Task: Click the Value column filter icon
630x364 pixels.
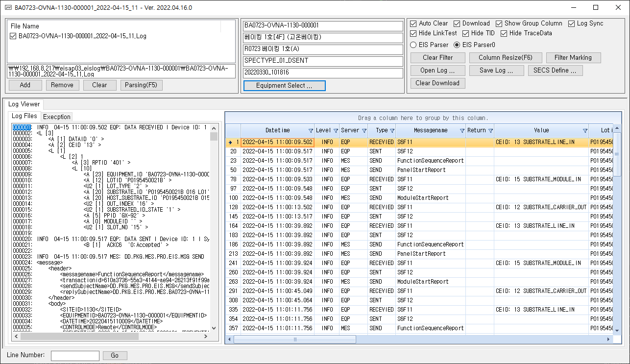Action: point(585,131)
